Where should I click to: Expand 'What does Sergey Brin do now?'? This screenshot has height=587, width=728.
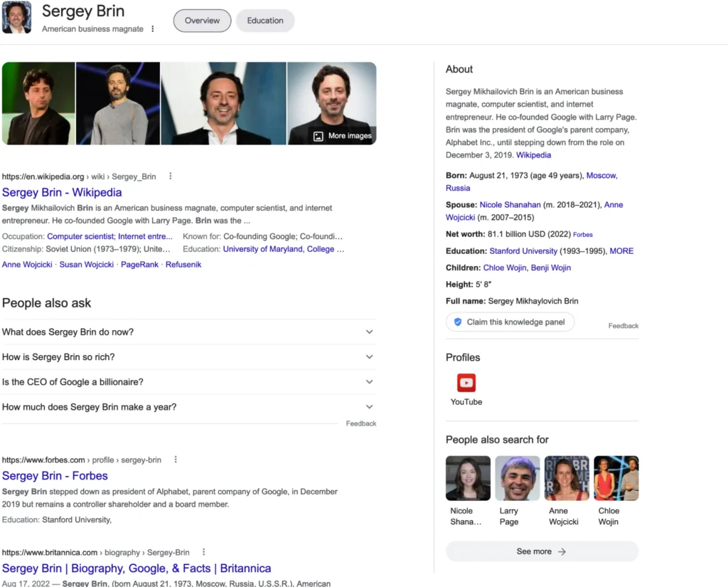coord(189,332)
